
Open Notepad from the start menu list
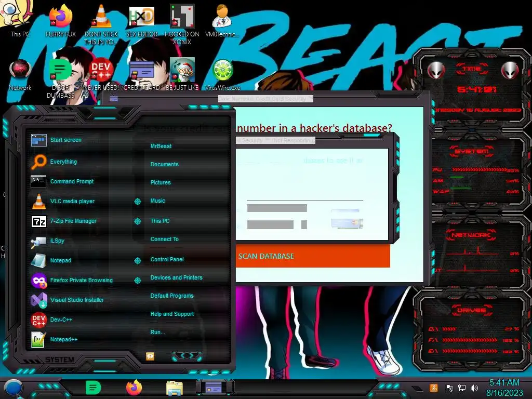pyautogui.click(x=60, y=260)
